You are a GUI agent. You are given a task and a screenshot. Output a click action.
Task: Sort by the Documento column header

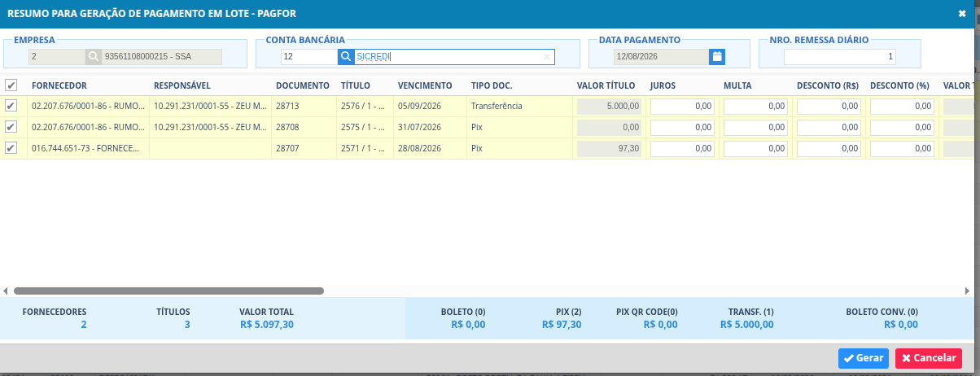click(x=302, y=85)
